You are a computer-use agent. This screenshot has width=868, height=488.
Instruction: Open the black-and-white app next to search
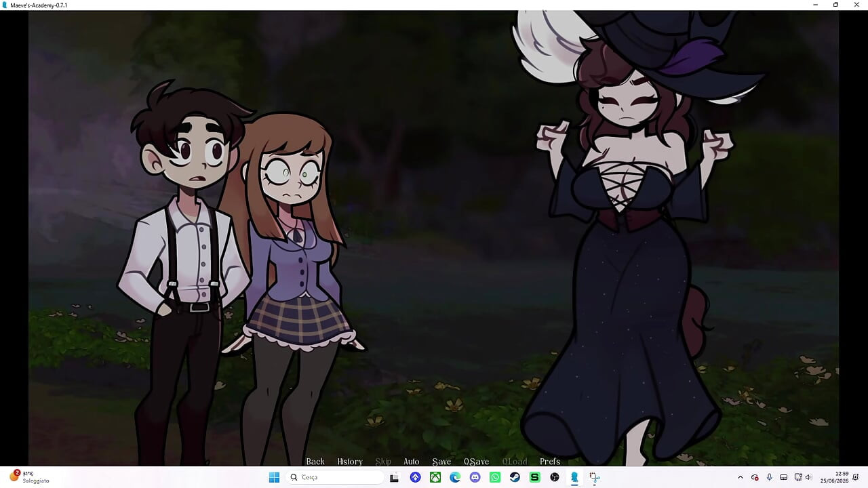point(394,477)
